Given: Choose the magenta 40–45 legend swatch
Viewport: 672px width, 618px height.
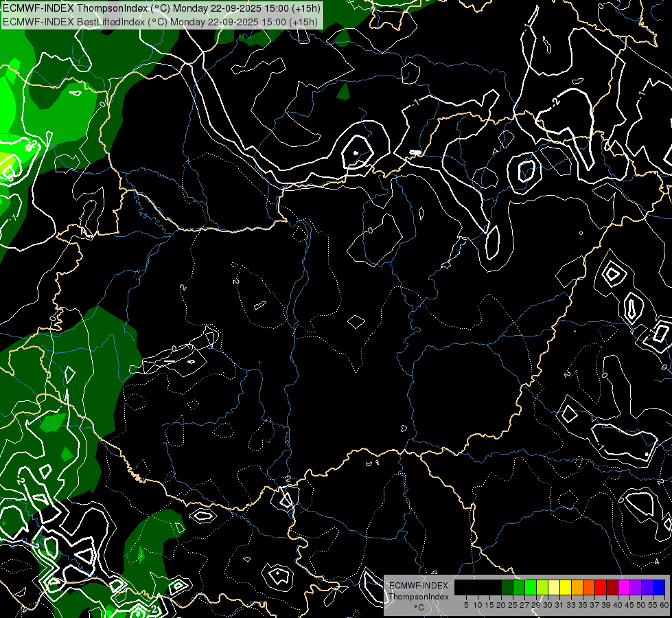Looking at the screenshot, I should (624, 588).
